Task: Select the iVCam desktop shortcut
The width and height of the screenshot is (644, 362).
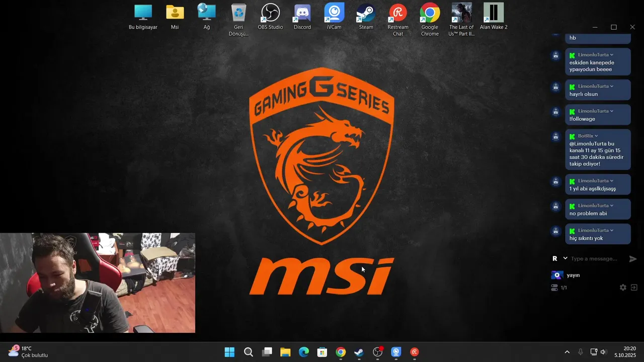Action: (x=334, y=17)
